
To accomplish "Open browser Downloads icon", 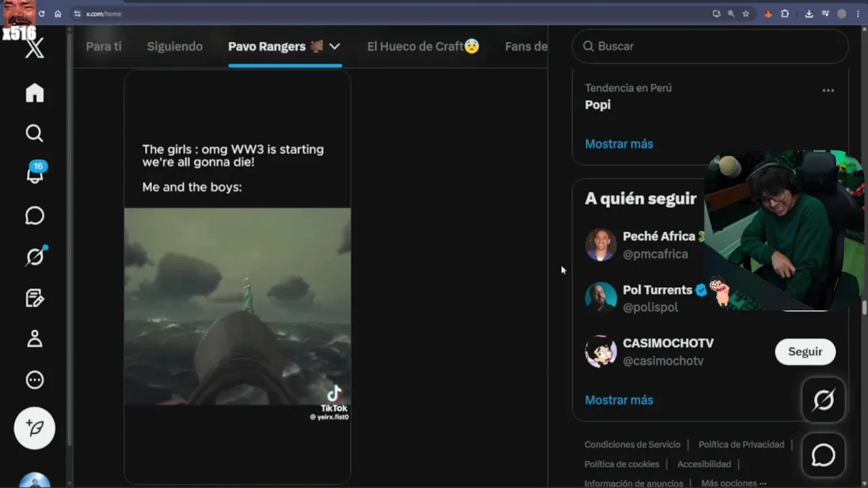I will click(x=809, y=14).
